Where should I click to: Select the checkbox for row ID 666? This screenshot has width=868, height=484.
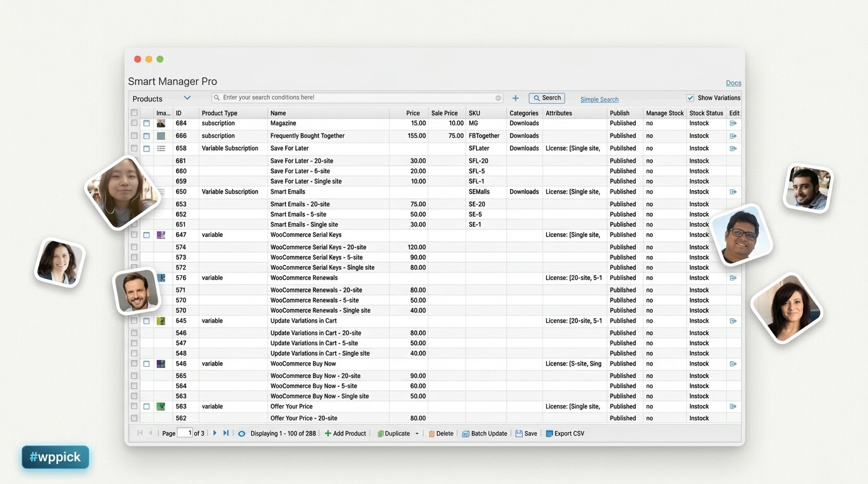[134, 135]
